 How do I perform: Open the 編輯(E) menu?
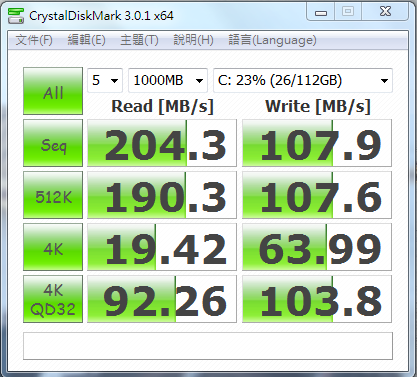pos(86,40)
